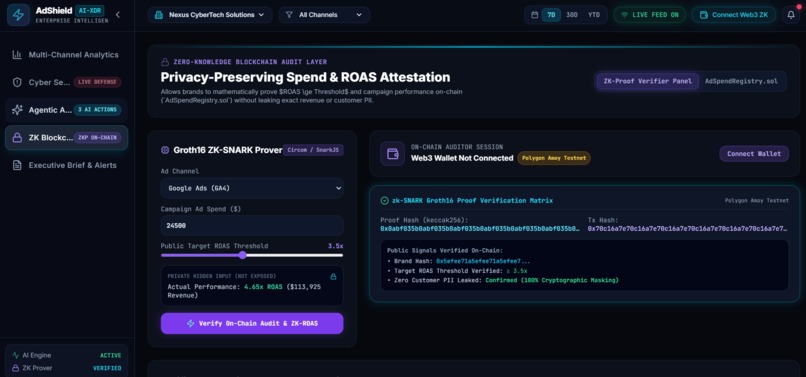Click the Polygon Amoy Testnet yellow badge

click(x=554, y=158)
